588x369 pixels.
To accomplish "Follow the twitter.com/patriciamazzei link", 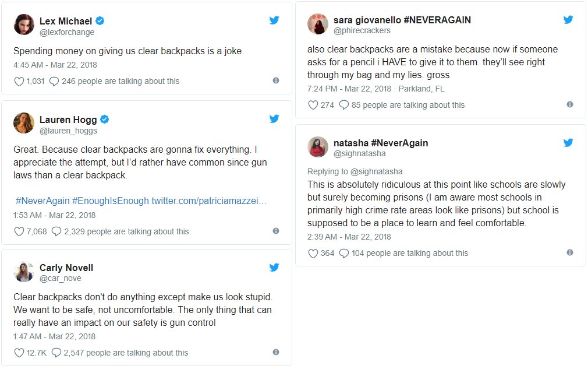I will tap(209, 201).
